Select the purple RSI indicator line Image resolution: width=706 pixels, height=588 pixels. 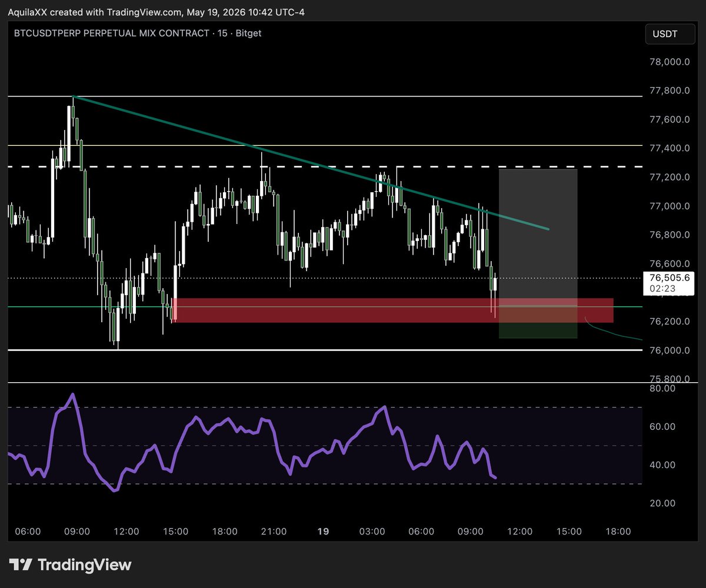pos(253,441)
